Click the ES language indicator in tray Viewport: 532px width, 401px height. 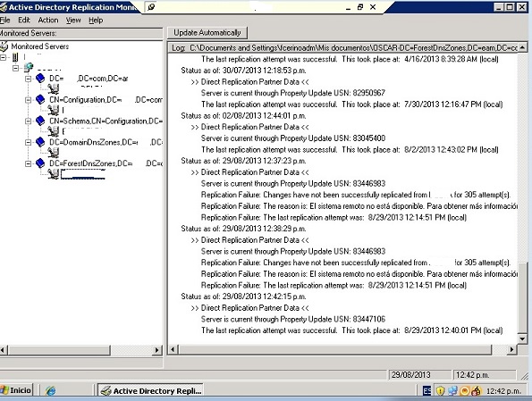427,391
